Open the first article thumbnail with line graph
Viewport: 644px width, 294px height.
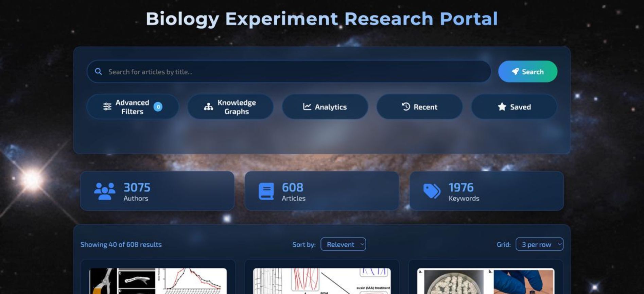click(158, 281)
